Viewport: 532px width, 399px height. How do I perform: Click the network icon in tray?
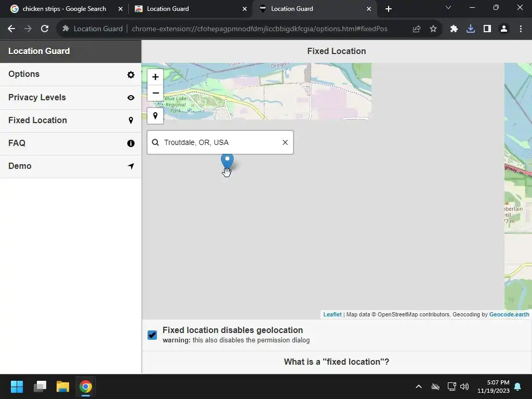coord(451,387)
